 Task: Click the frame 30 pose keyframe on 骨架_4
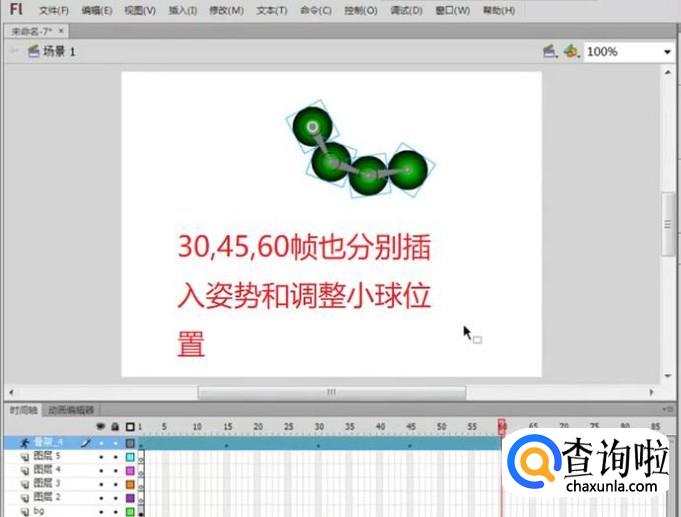tap(318, 445)
